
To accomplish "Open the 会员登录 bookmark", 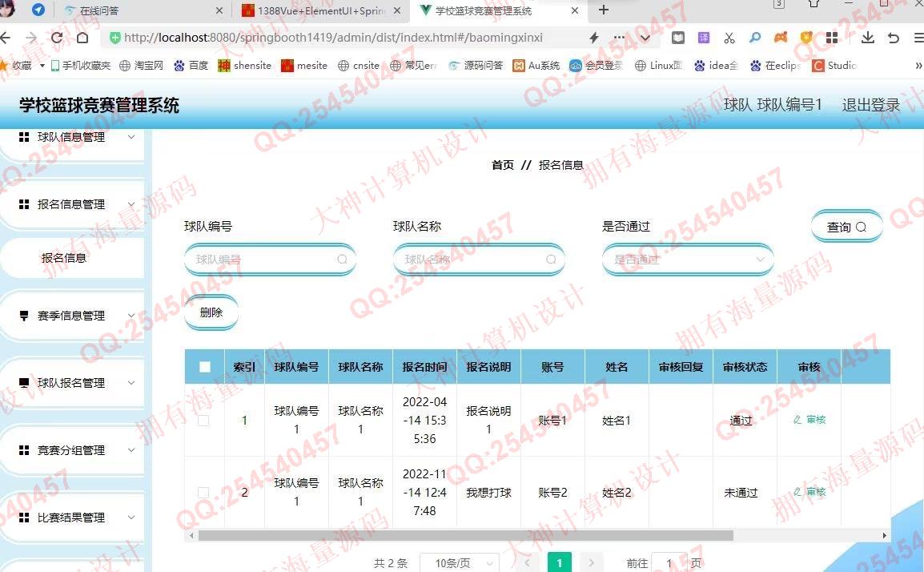I will click(596, 66).
